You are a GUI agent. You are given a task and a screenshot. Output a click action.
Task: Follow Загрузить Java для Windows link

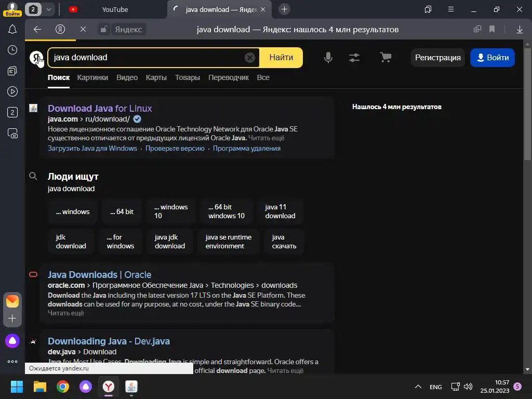point(92,148)
